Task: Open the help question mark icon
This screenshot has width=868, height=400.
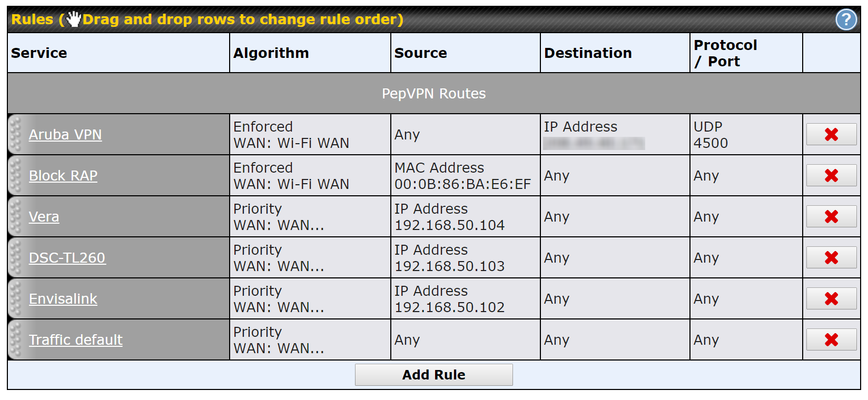Action: point(846,20)
